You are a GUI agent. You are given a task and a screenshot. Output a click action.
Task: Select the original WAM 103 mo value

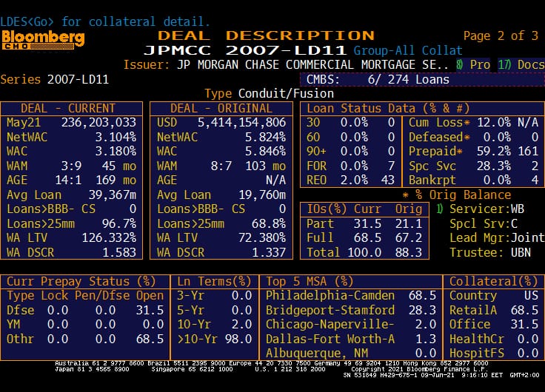pyautogui.click(x=266, y=166)
